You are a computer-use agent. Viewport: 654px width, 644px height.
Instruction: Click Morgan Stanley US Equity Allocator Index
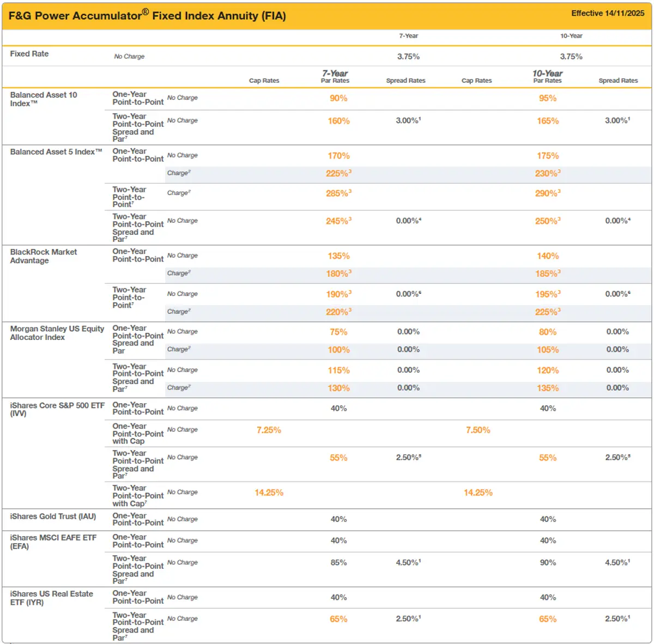coord(57,333)
